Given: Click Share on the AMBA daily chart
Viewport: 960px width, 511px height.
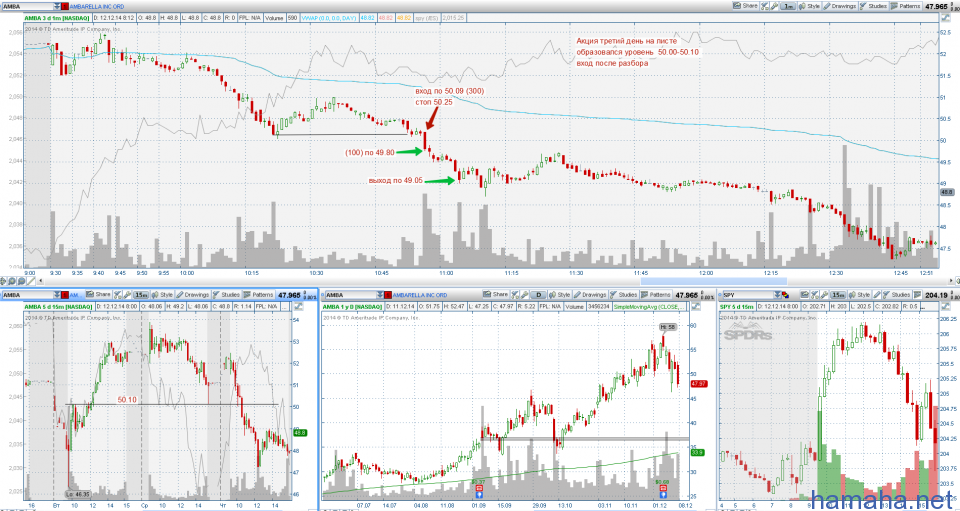Looking at the screenshot, I should pyautogui.click(x=495, y=294).
